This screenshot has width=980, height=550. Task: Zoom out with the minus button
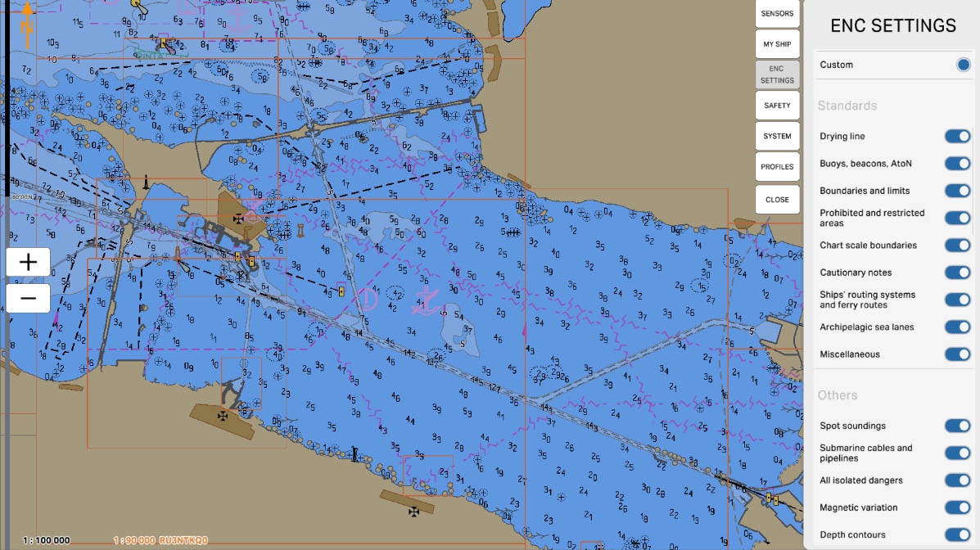(x=28, y=298)
